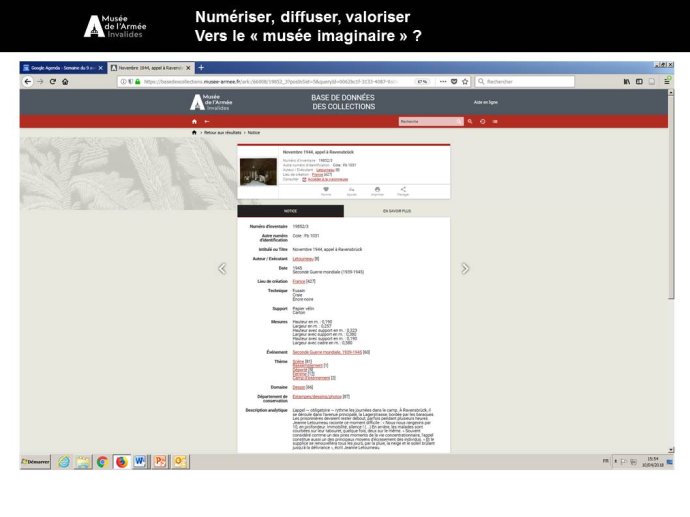Viewport: 690px width, 517px height.
Task: Open Firefox from taskbar
Action: coord(121,462)
